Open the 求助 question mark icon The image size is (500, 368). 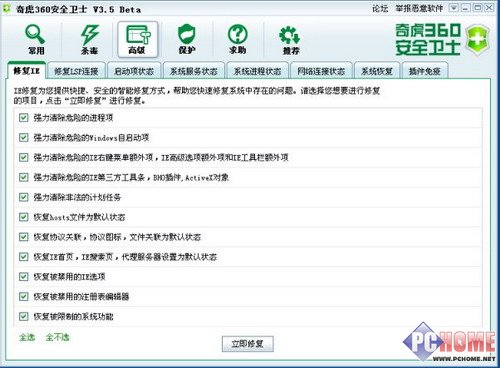click(238, 40)
